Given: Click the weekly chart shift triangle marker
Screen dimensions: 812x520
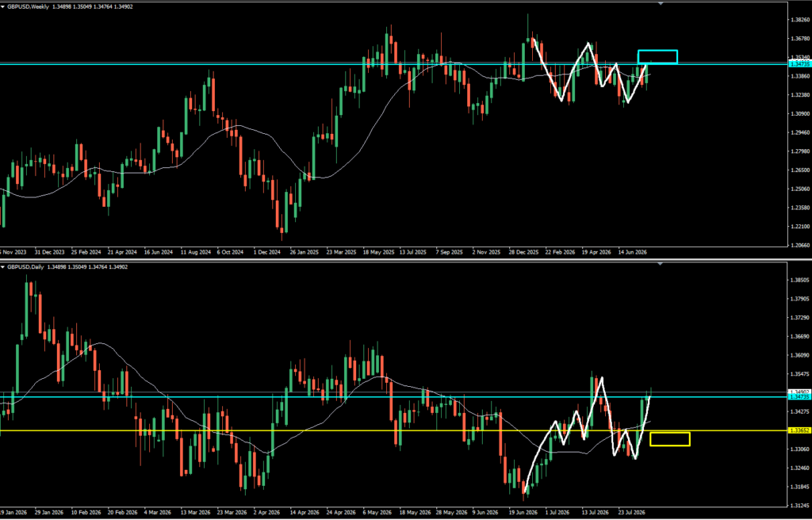Looking at the screenshot, I should pyautogui.click(x=660, y=4).
